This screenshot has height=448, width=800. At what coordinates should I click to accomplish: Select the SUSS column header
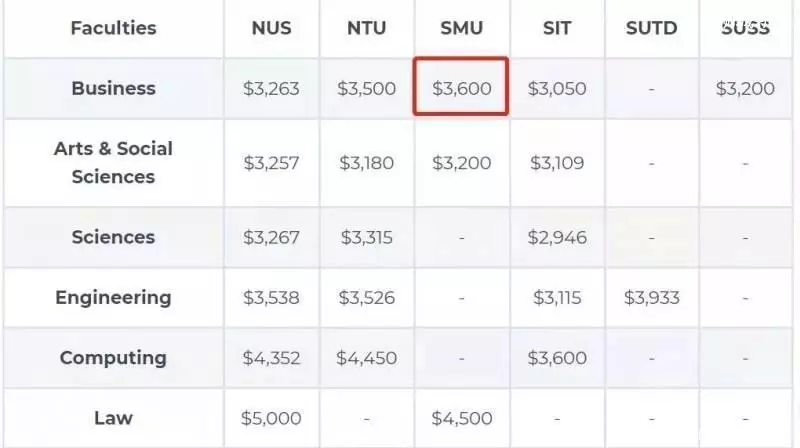(745, 28)
